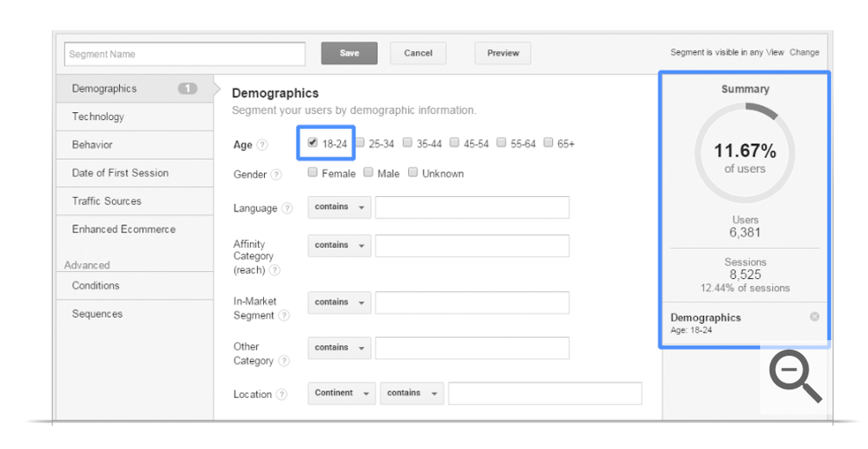Open the In-Market Segment contains dropdown
The height and width of the screenshot is (449, 868).
coord(339,303)
